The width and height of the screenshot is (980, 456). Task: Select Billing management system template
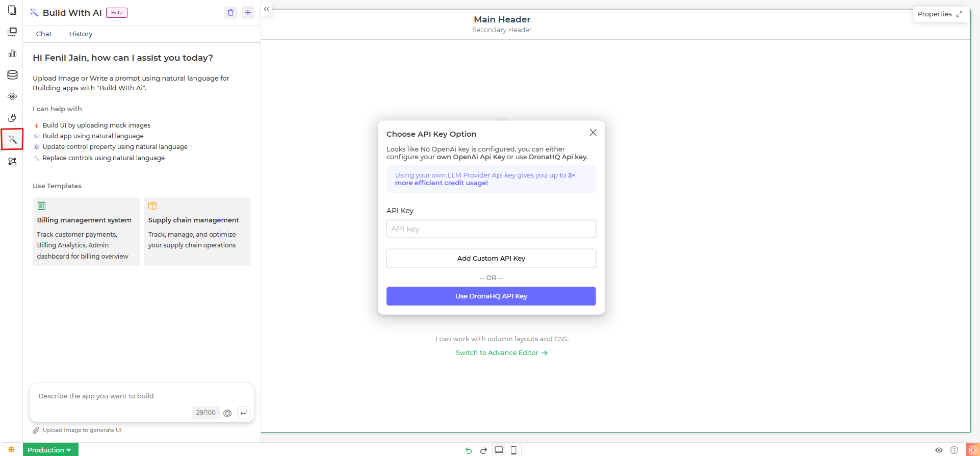pyautogui.click(x=86, y=232)
